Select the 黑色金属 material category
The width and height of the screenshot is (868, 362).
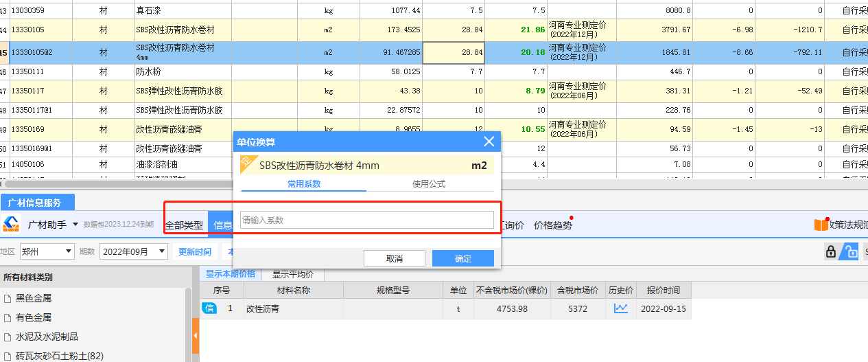click(x=34, y=298)
